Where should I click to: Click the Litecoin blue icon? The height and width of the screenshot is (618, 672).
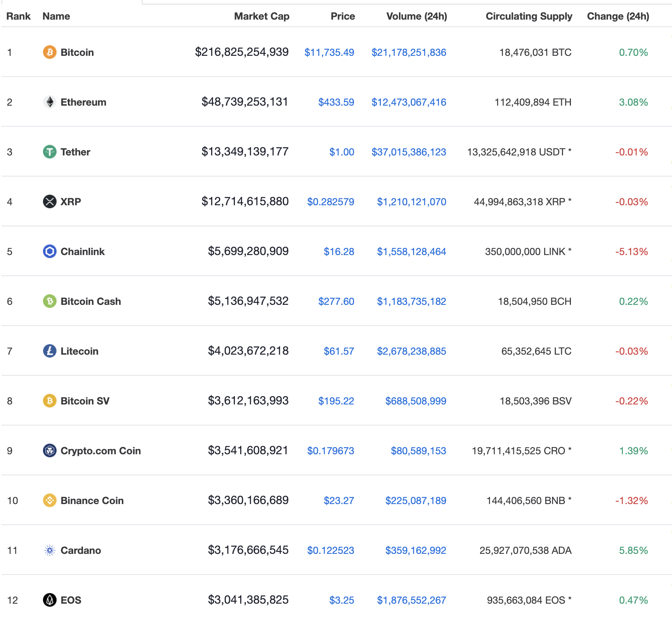click(49, 351)
